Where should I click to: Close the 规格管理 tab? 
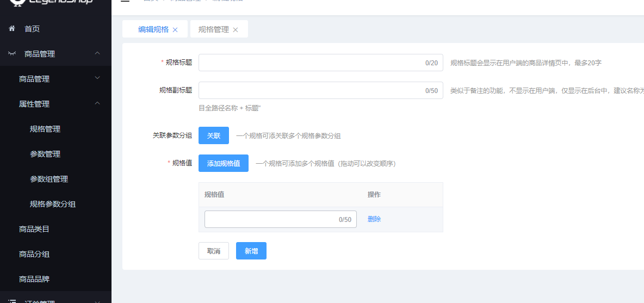(x=236, y=30)
